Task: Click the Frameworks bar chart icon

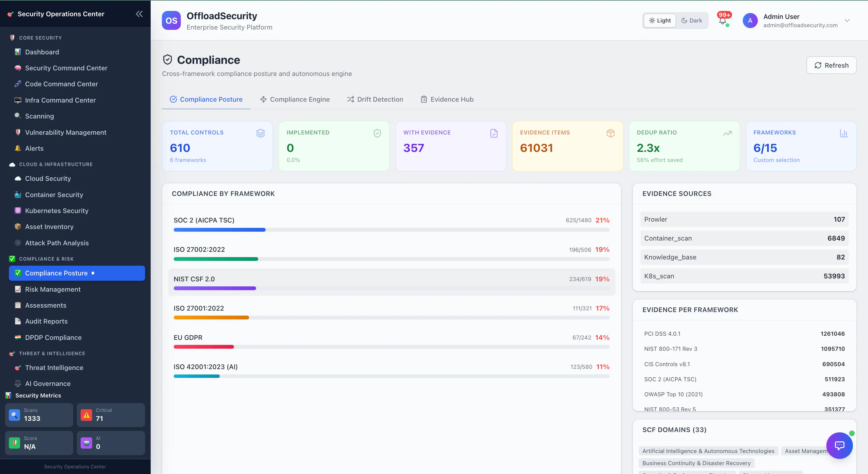Action: pos(844,133)
